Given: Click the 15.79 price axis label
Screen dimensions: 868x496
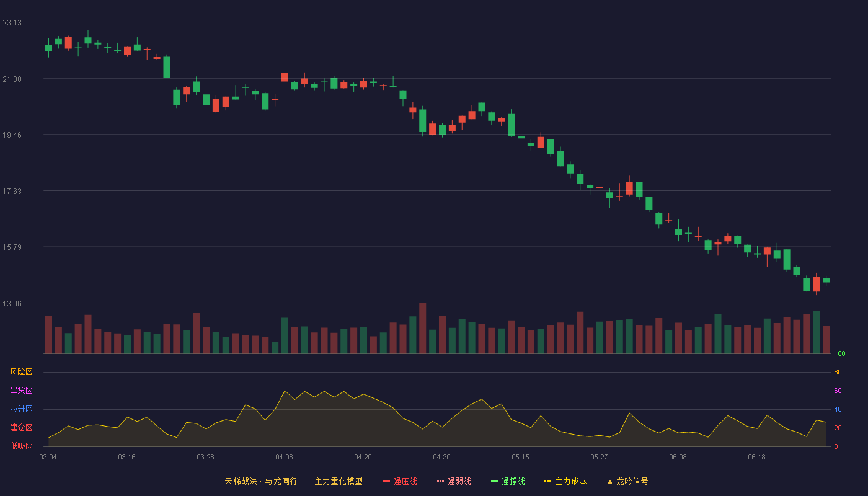Looking at the screenshot, I should click(12, 247).
